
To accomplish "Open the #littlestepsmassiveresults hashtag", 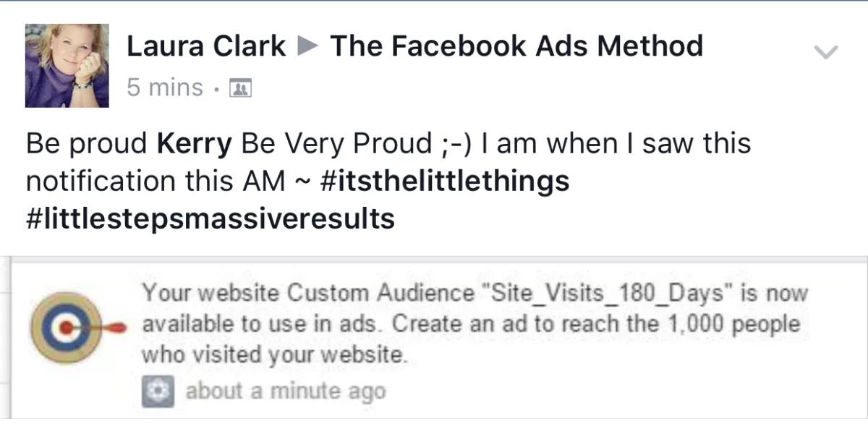I will 210,218.
